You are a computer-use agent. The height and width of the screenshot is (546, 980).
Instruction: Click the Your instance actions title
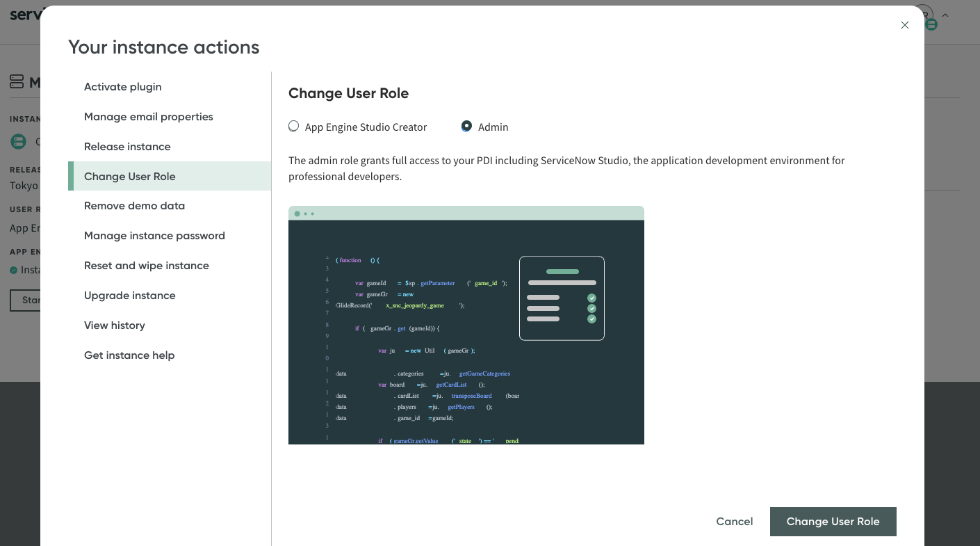164,47
